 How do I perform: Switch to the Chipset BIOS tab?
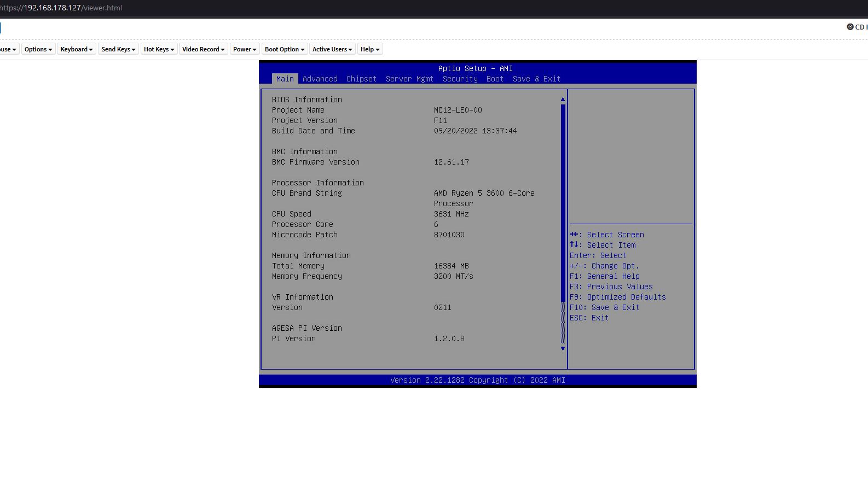point(361,79)
